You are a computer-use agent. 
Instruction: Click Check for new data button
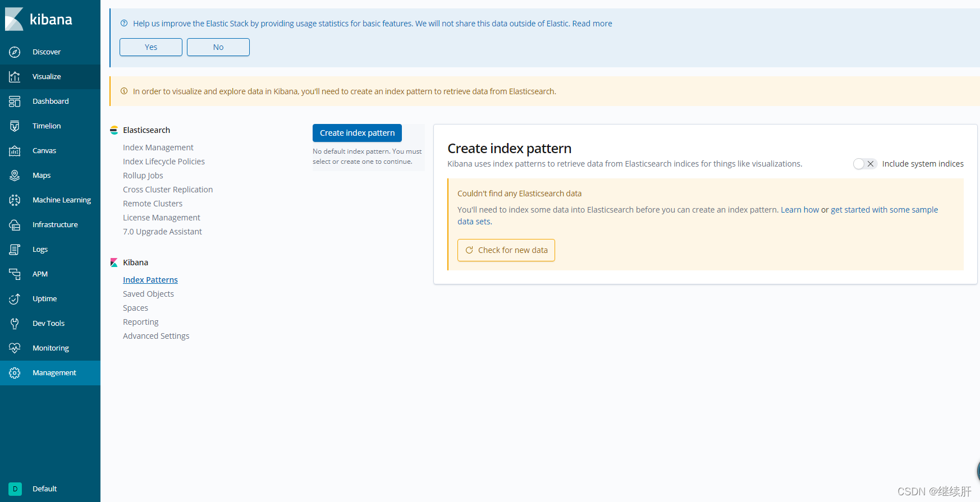coord(506,250)
